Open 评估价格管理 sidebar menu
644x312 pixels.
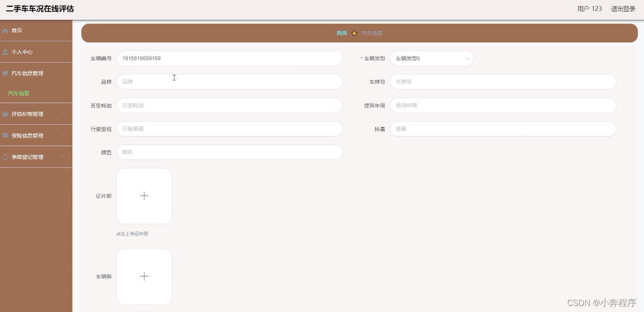(x=36, y=114)
